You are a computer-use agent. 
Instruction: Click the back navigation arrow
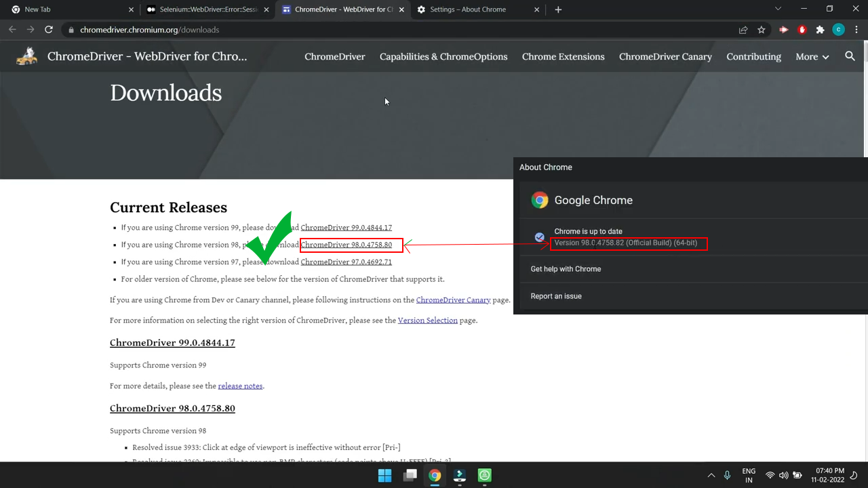(12, 30)
